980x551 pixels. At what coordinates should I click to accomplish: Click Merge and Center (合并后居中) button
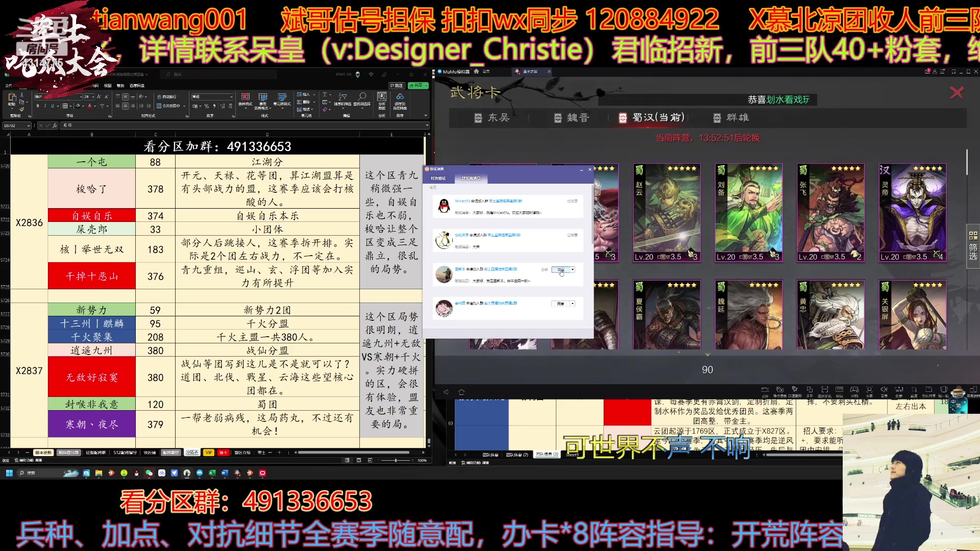(x=168, y=106)
